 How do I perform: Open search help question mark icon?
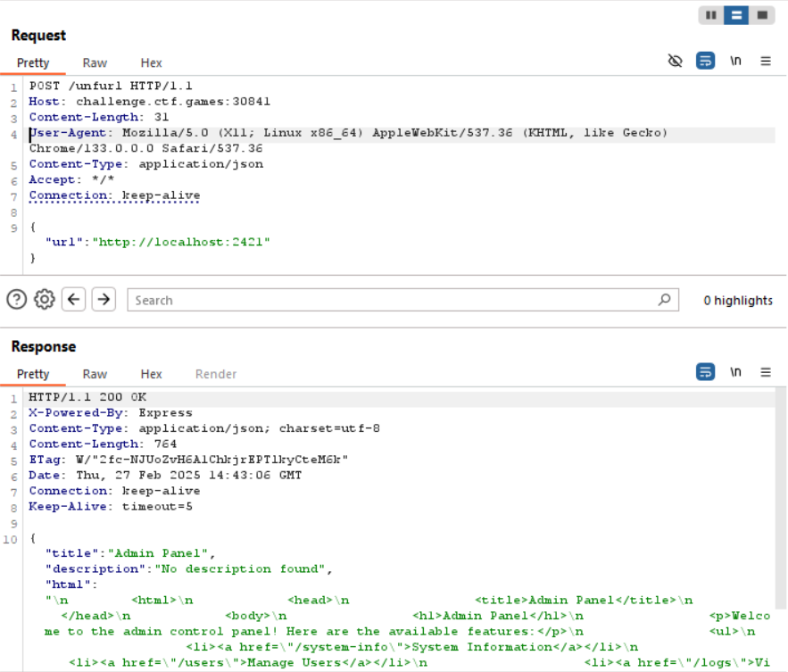(x=16, y=300)
